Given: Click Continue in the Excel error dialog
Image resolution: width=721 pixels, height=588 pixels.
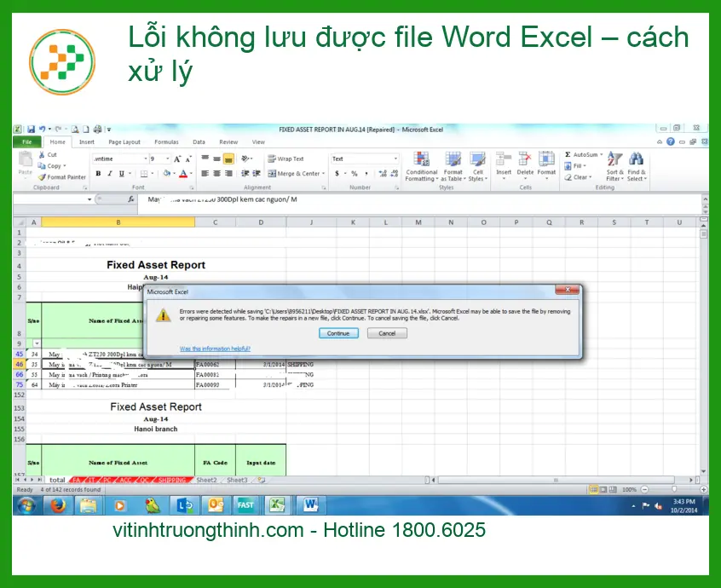Looking at the screenshot, I should click(x=338, y=333).
